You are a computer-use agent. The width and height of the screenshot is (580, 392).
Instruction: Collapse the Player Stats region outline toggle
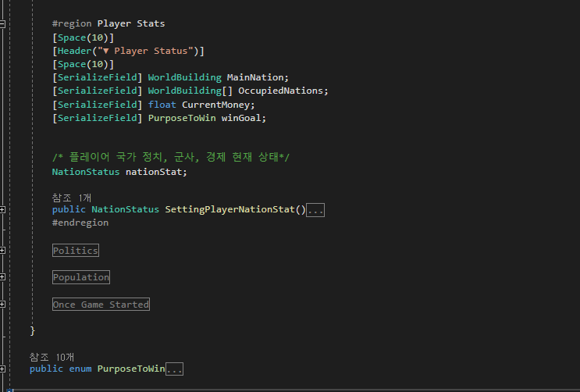click(2, 24)
